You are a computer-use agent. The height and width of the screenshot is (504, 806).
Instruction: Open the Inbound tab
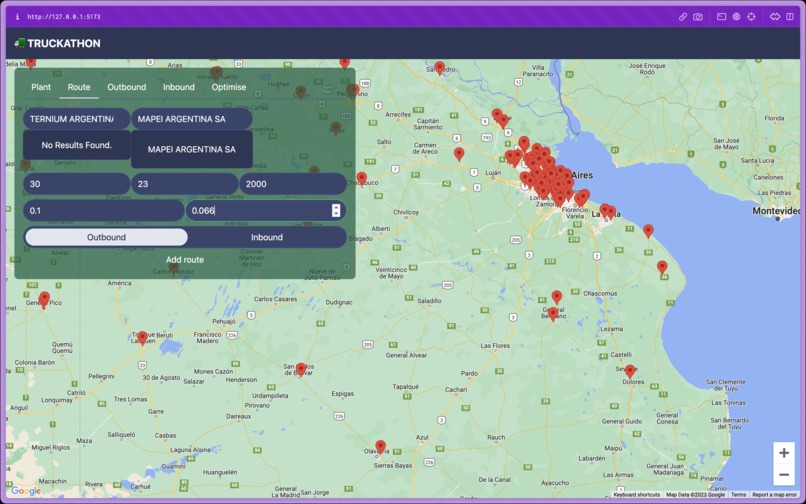[179, 87]
